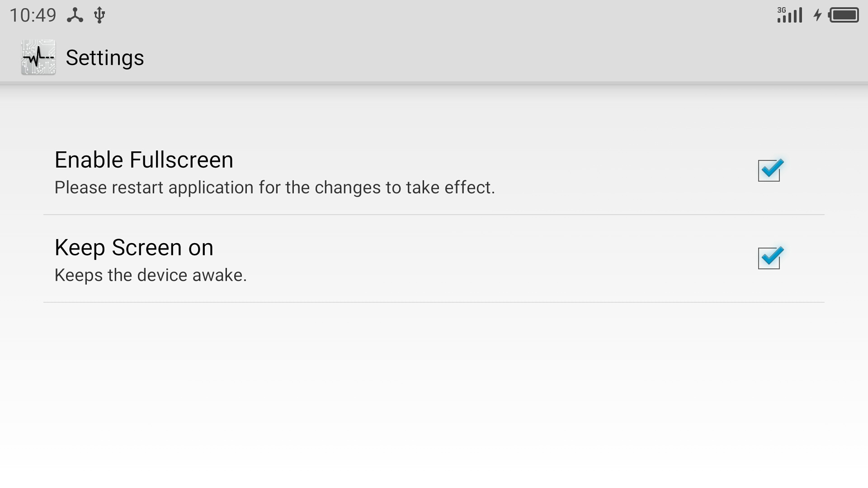Tap the 'Keeps the device awake' description
The image size is (868, 488).
(151, 275)
